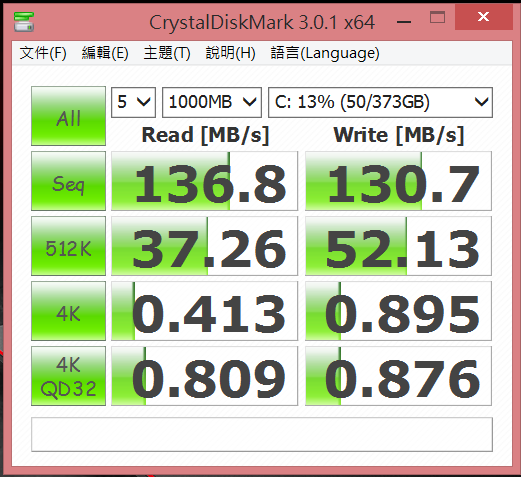This screenshot has height=477, width=521.
Task: Start the 4K QD32 benchmark test
Action: tap(68, 376)
